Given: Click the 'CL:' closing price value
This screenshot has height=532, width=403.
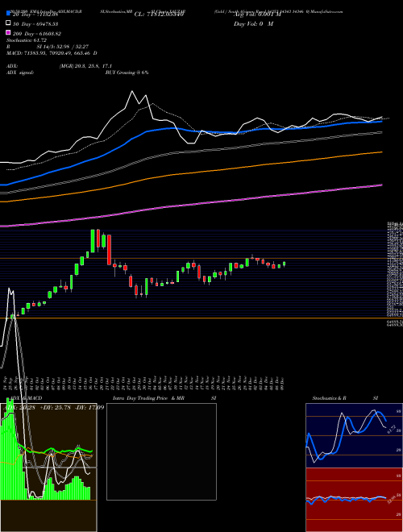Looking at the screenshot, I should click(159, 14).
